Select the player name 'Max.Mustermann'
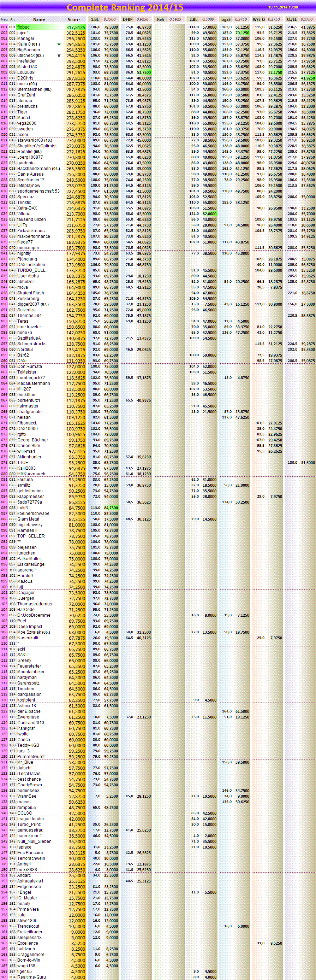This screenshot has height=980, width=316. point(34,383)
